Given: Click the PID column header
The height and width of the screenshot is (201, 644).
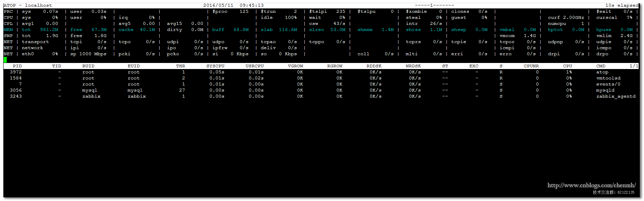Looking at the screenshot, I should tap(17, 66).
